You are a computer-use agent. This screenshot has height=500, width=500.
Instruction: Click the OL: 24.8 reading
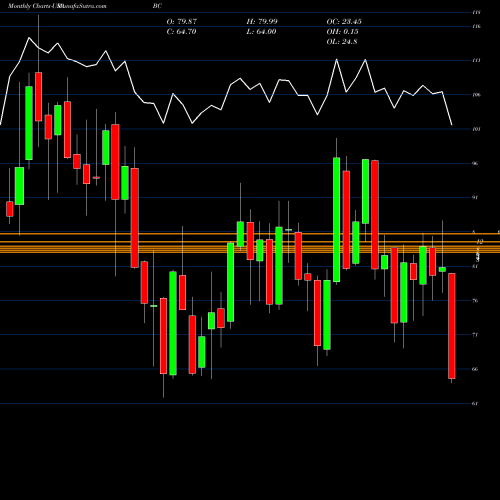pos(342,42)
